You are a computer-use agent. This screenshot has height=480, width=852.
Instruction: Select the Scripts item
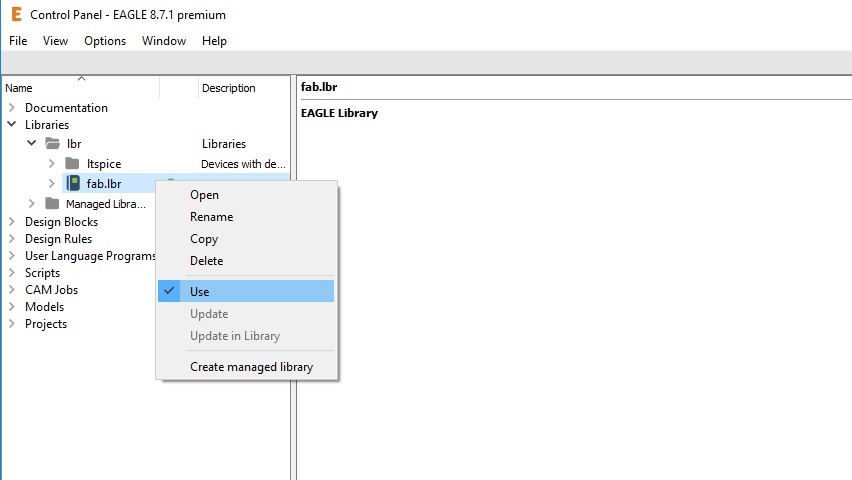click(42, 273)
